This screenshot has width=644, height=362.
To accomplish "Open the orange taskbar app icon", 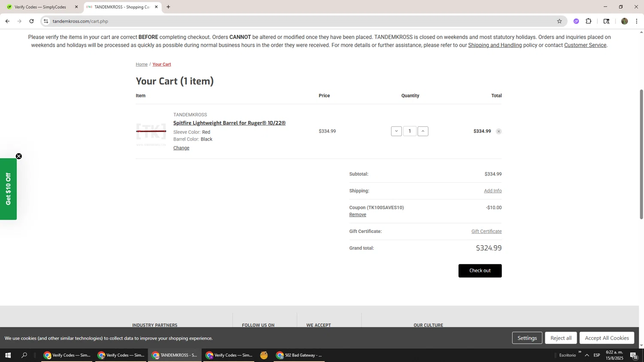I will pyautogui.click(x=264, y=355).
